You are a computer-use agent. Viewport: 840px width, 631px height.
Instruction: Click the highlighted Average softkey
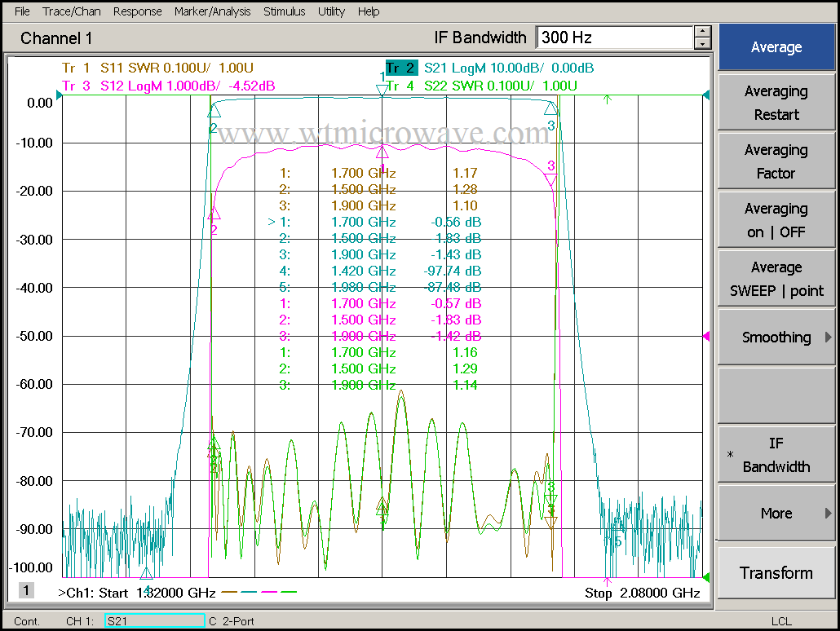(776, 46)
